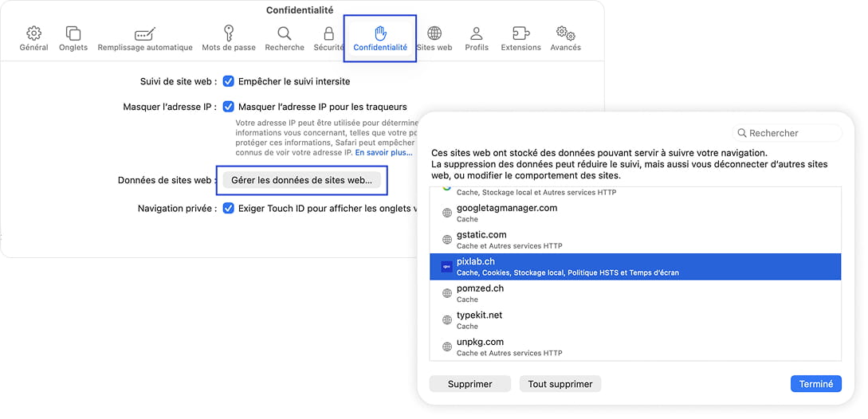Open the Général gear icon tab
The height and width of the screenshot is (419, 868).
[x=33, y=33]
